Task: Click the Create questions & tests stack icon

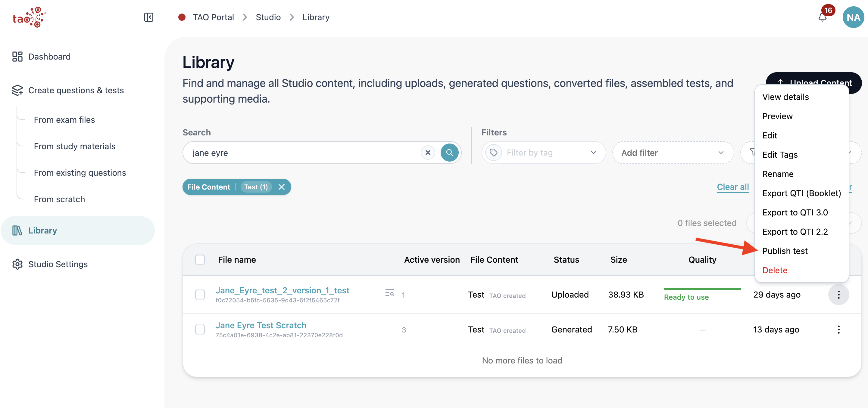Action: 17,90
